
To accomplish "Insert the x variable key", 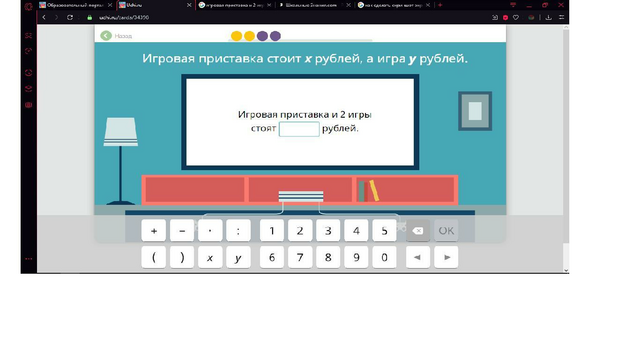I will [x=210, y=257].
